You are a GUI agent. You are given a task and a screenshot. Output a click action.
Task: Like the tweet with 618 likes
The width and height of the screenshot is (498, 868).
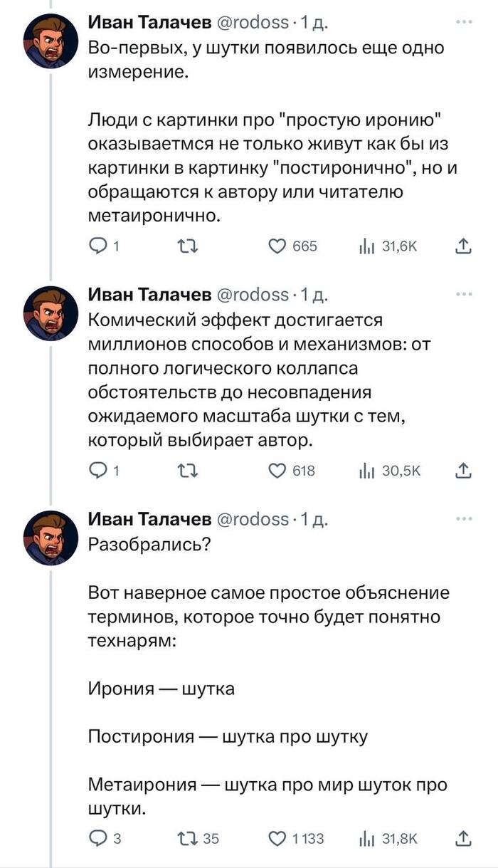coord(278,471)
